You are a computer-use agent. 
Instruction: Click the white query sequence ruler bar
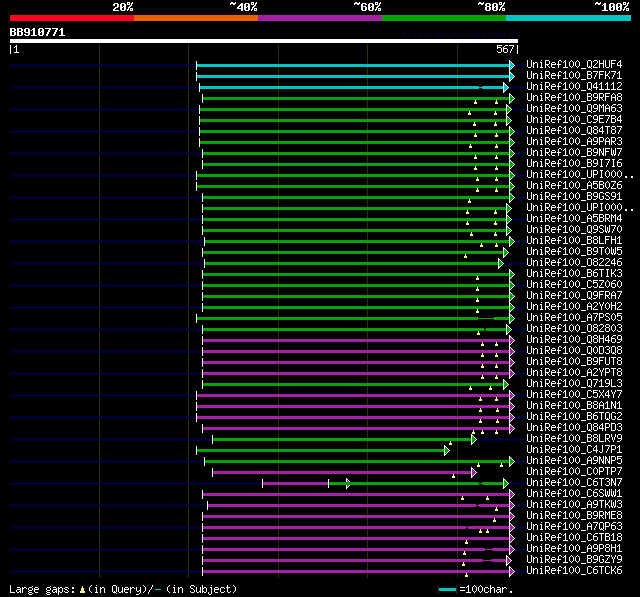(263, 41)
